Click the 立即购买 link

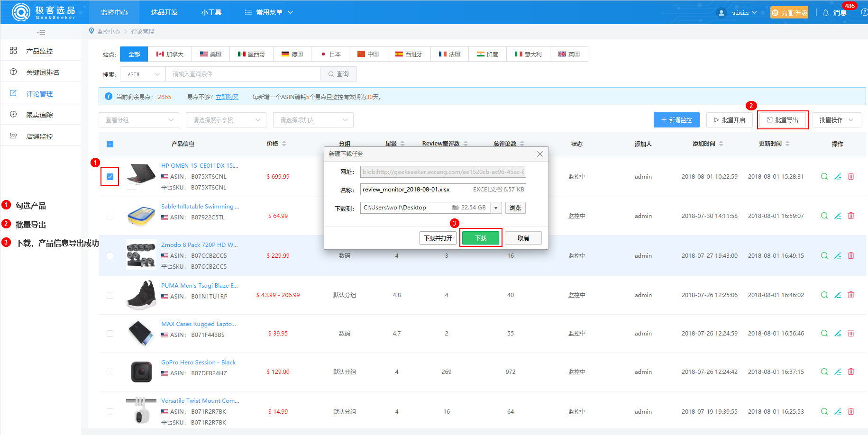coord(227,97)
